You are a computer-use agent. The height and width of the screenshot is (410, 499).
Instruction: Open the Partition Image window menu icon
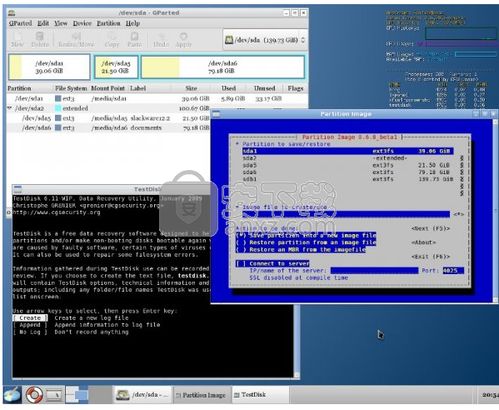(x=216, y=114)
